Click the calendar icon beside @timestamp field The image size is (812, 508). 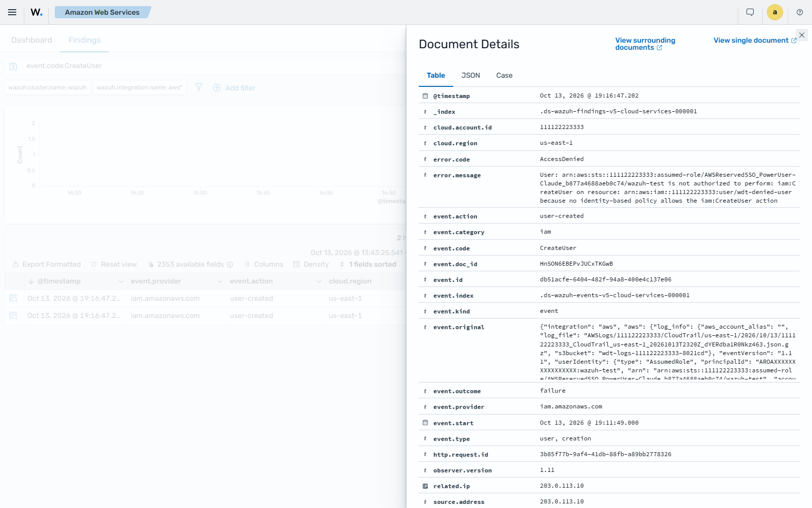click(x=425, y=96)
